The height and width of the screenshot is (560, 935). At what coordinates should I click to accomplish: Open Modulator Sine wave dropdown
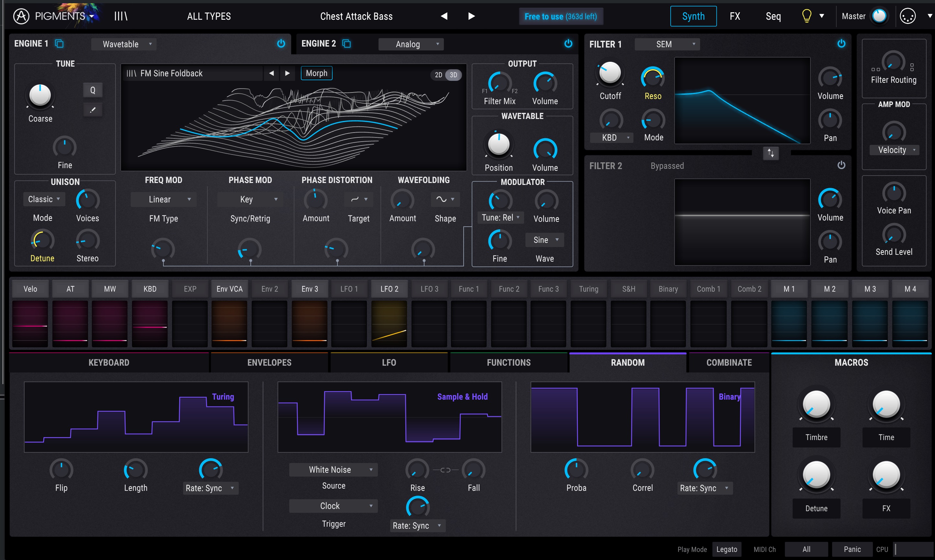click(x=545, y=240)
